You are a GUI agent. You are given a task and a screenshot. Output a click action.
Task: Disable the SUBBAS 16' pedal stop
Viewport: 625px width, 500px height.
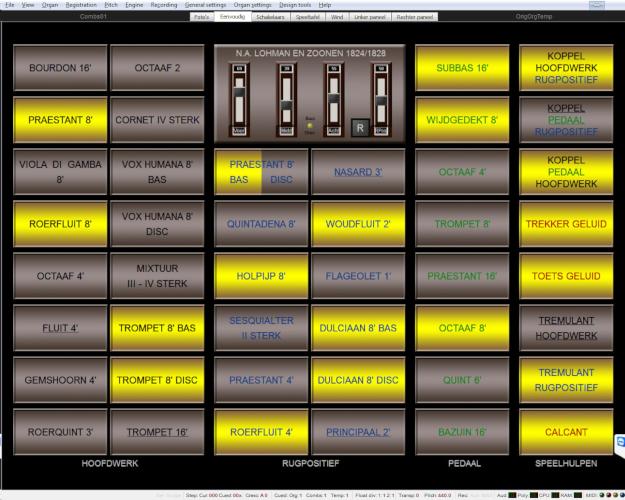point(462,68)
